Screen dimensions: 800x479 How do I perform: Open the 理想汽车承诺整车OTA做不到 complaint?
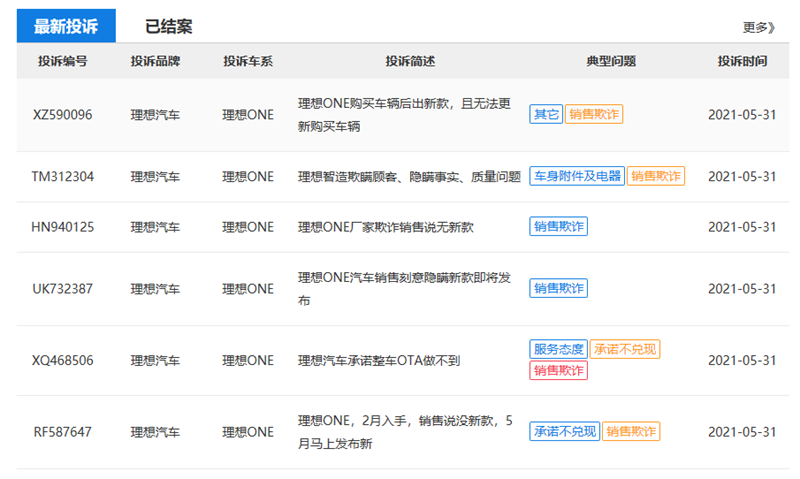click(x=379, y=360)
